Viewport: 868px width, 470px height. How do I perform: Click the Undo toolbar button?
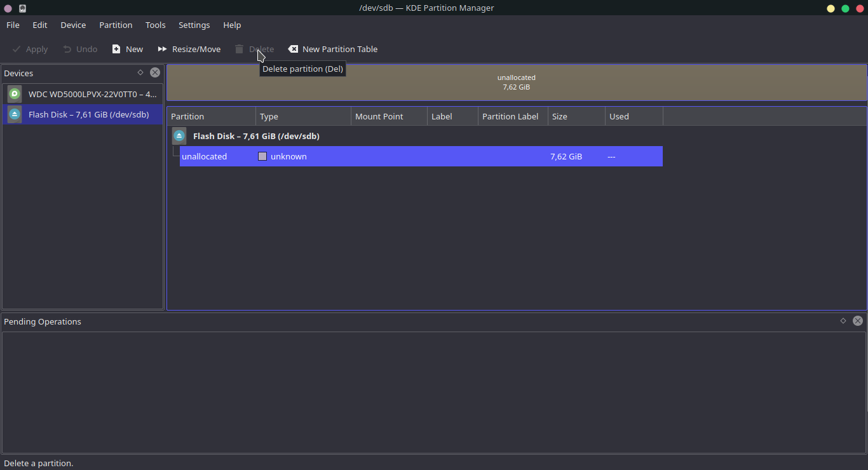[80, 49]
